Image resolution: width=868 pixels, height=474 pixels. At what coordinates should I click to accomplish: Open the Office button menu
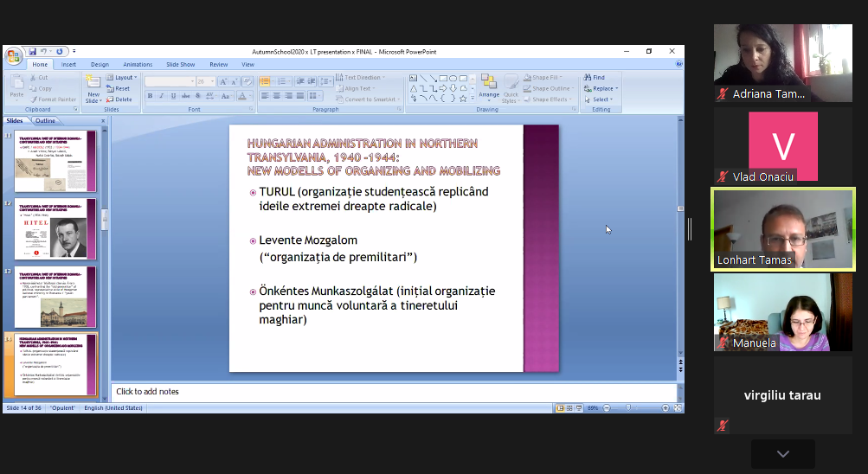pyautogui.click(x=13, y=55)
